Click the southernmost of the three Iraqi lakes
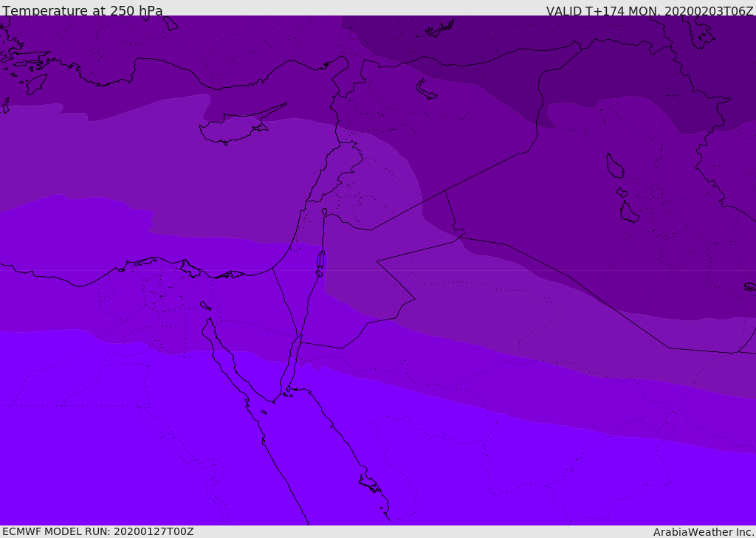 629,213
